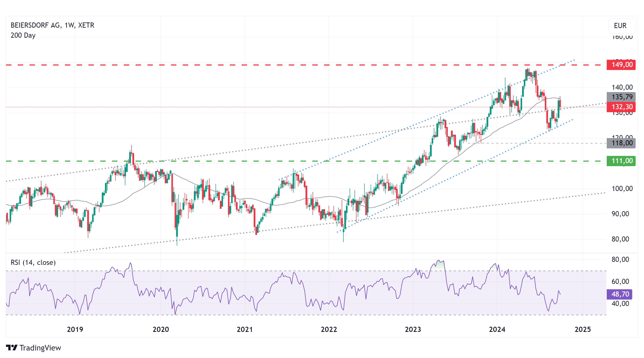Click the 140,00 price axis value
This screenshot has width=644, height=358.
(x=622, y=87)
